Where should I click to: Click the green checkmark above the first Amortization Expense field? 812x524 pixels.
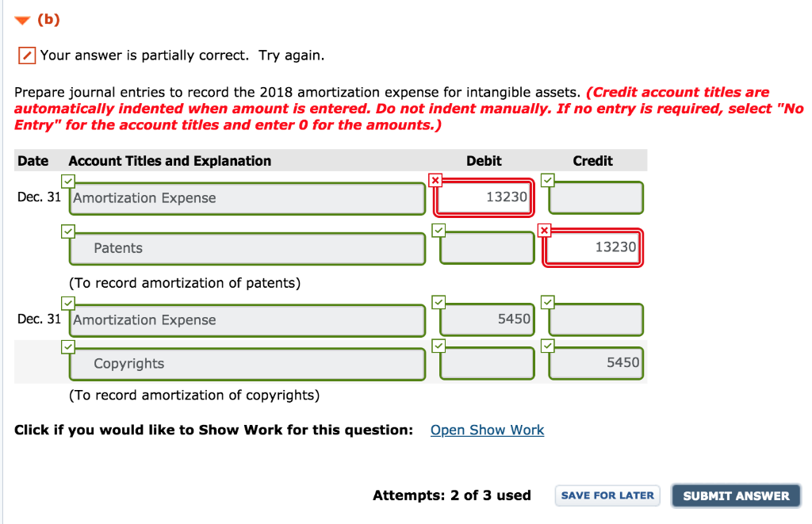[x=68, y=181]
